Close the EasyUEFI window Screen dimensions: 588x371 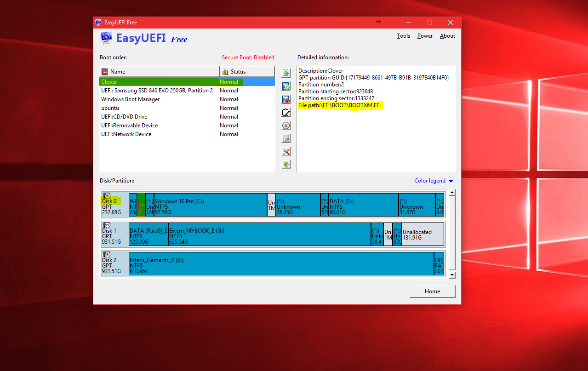pyautogui.click(x=451, y=23)
